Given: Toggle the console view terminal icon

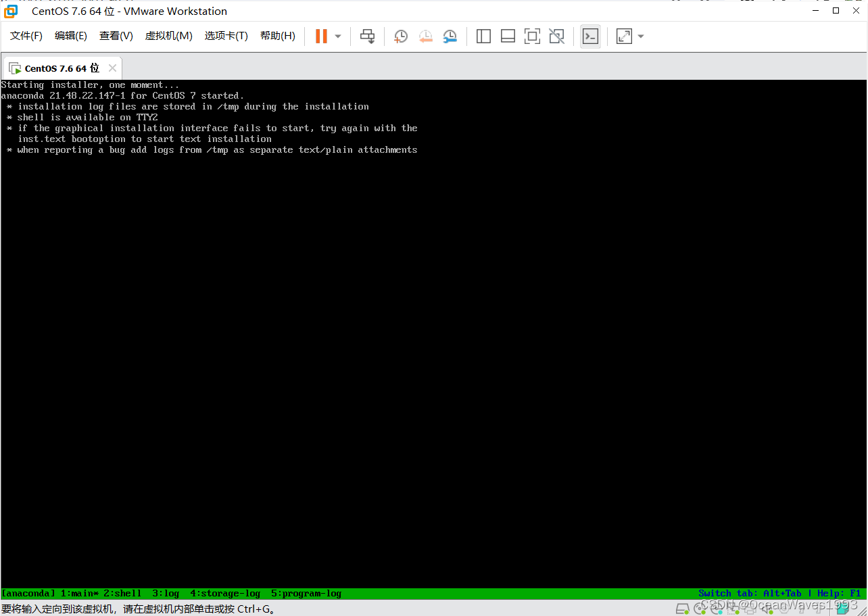Looking at the screenshot, I should pyautogui.click(x=590, y=36).
